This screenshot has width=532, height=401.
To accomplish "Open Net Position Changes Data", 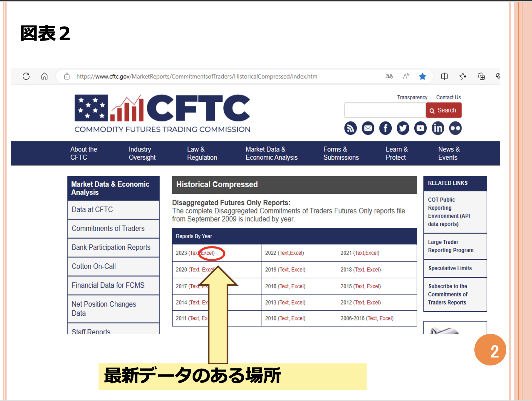I will pyautogui.click(x=113, y=309).
